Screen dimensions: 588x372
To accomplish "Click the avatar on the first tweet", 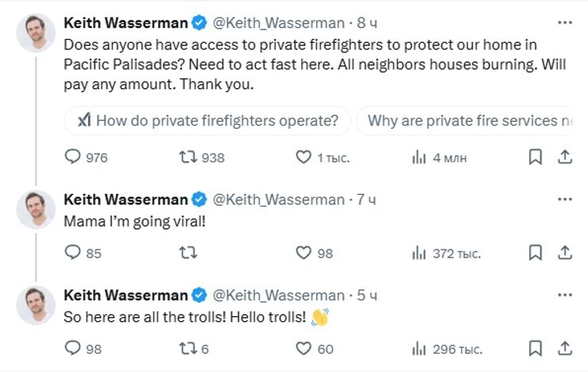I will coord(36,33).
